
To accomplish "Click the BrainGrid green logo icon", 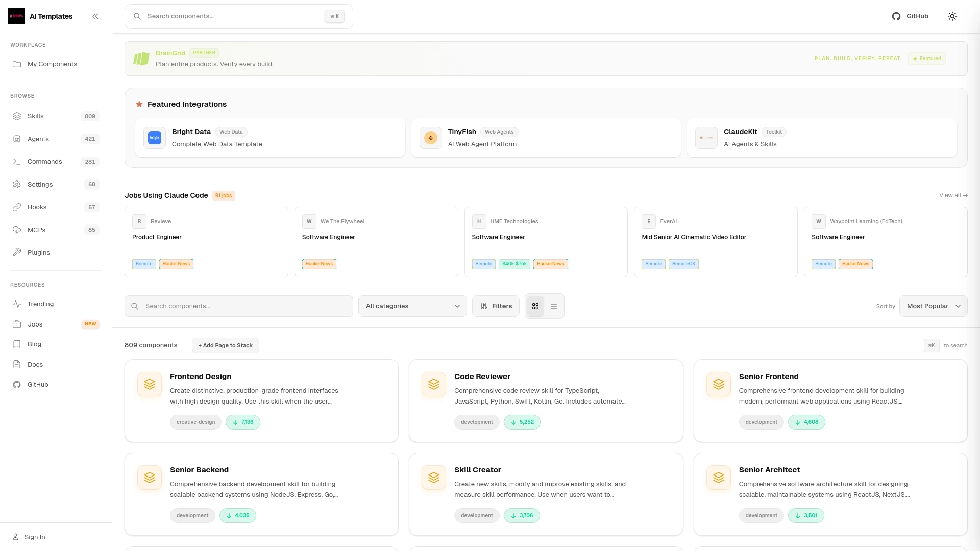I will pos(141,58).
